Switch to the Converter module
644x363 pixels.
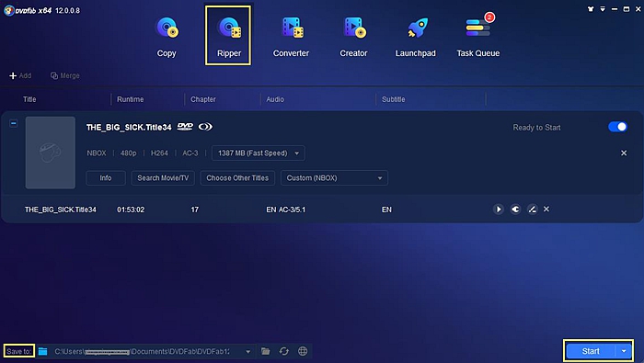tap(291, 36)
